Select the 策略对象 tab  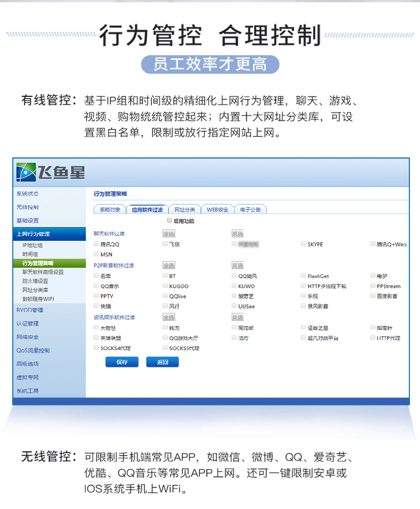pos(110,209)
